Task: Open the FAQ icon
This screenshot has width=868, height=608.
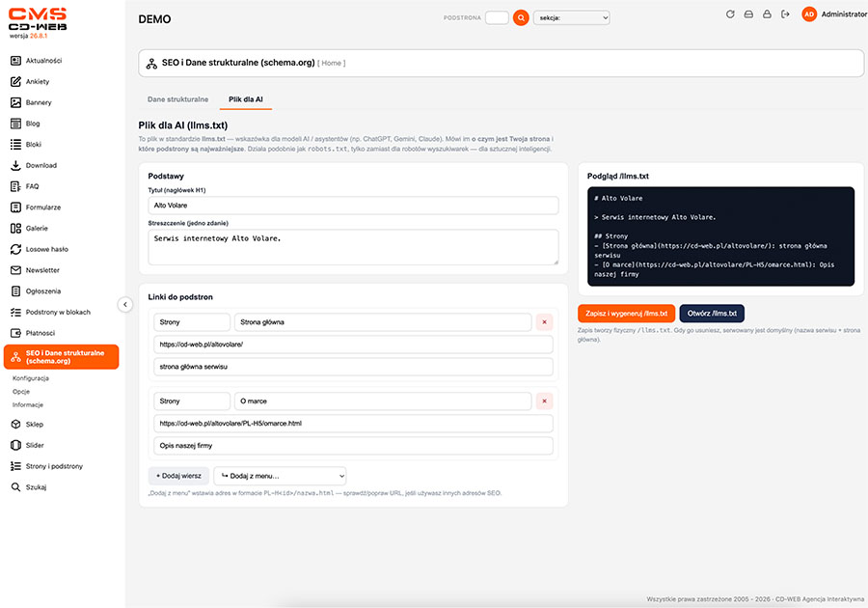Action: [x=15, y=186]
